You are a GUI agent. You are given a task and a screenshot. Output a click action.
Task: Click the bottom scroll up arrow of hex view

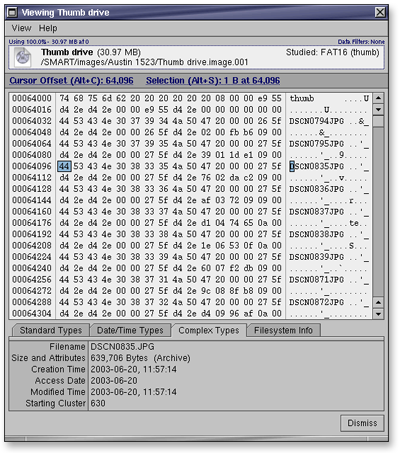tap(378, 302)
